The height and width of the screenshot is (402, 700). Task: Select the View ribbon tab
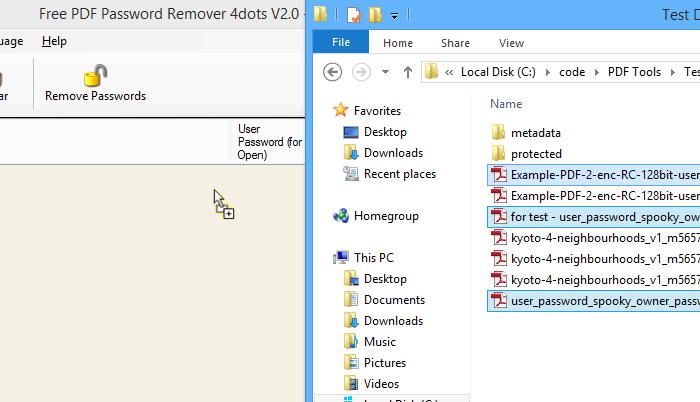tap(511, 43)
